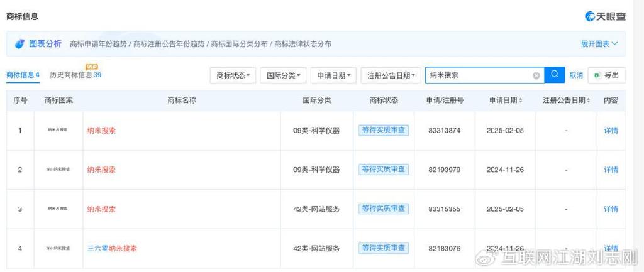The width and height of the screenshot is (644, 272).
Task: Select registration number 82193979
Action: coord(445,170)
